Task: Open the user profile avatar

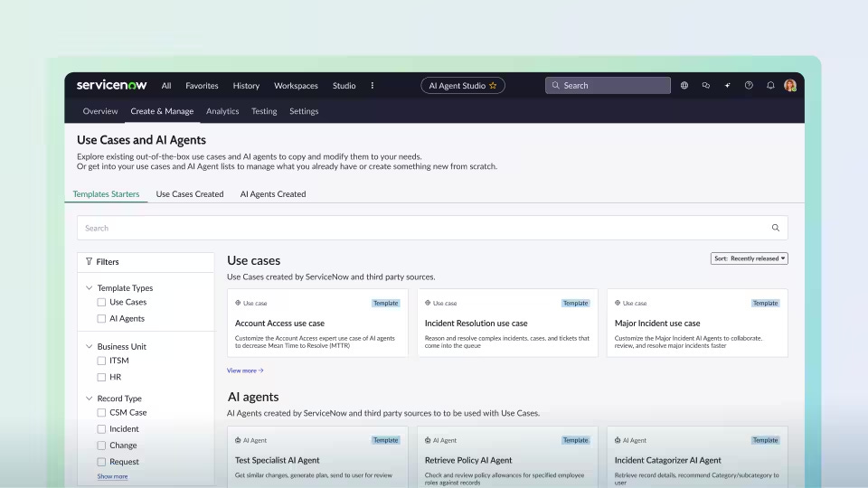Action: (790, 85)
